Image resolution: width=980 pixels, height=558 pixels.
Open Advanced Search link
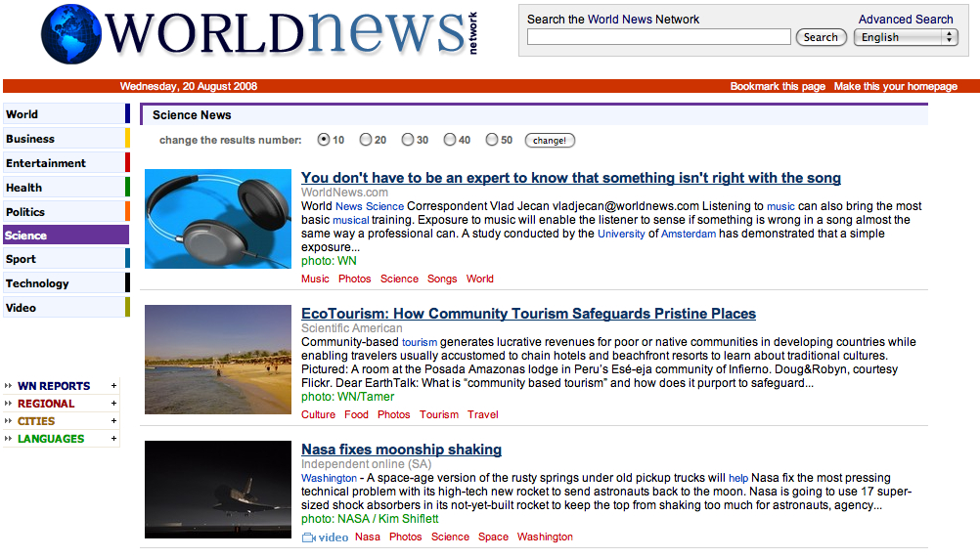906,20
